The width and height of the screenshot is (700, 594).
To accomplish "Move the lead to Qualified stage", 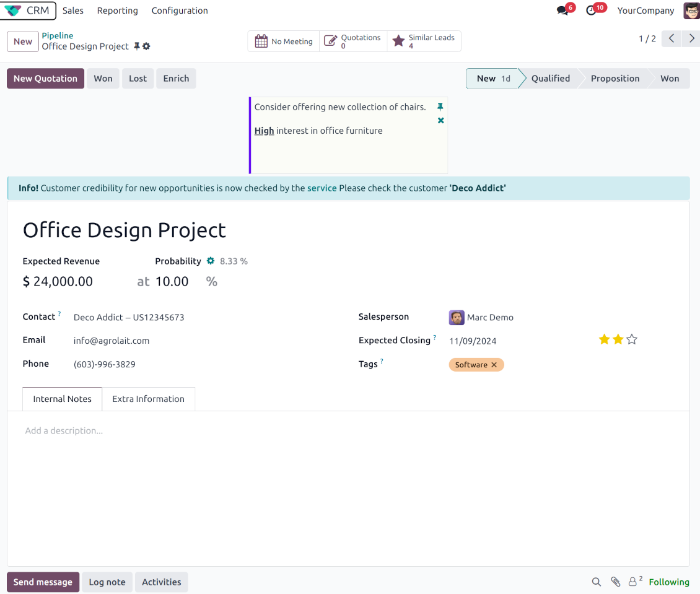I will coord(550,79).
